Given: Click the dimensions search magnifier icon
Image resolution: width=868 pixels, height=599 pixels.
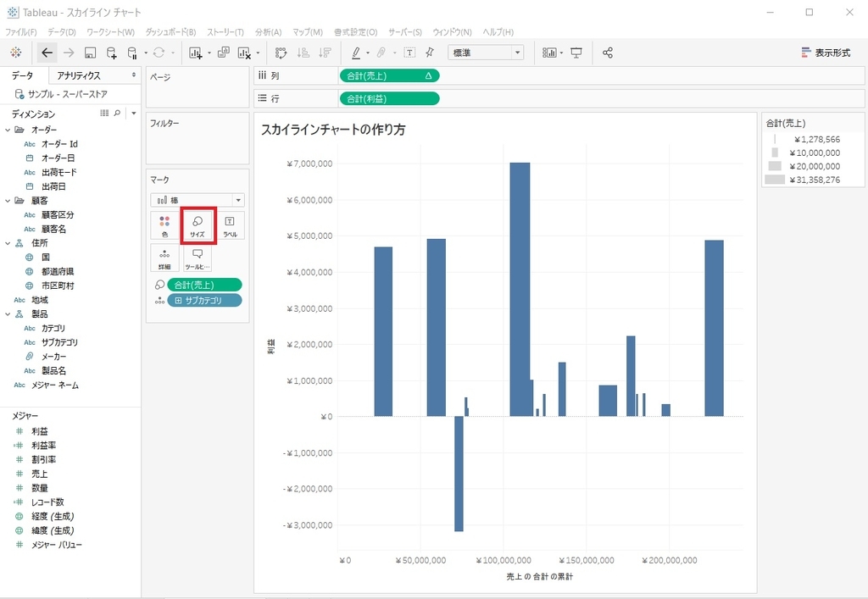Looking at the screenshot, I should [x=117, y=114].
